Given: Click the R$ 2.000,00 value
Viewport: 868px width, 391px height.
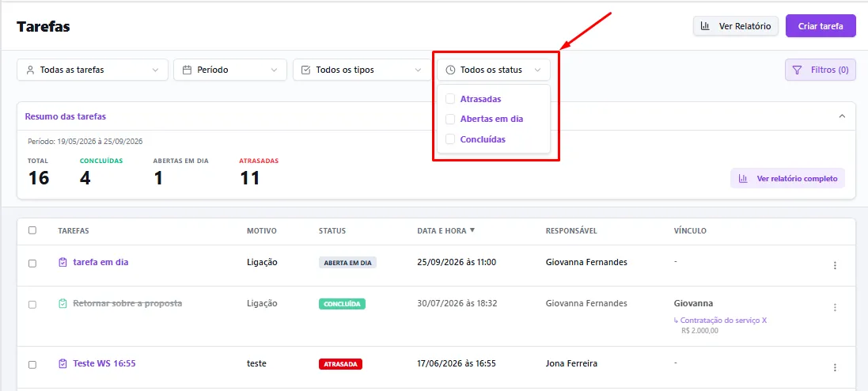Looking at the screenshot, I should tap(699, 331).
